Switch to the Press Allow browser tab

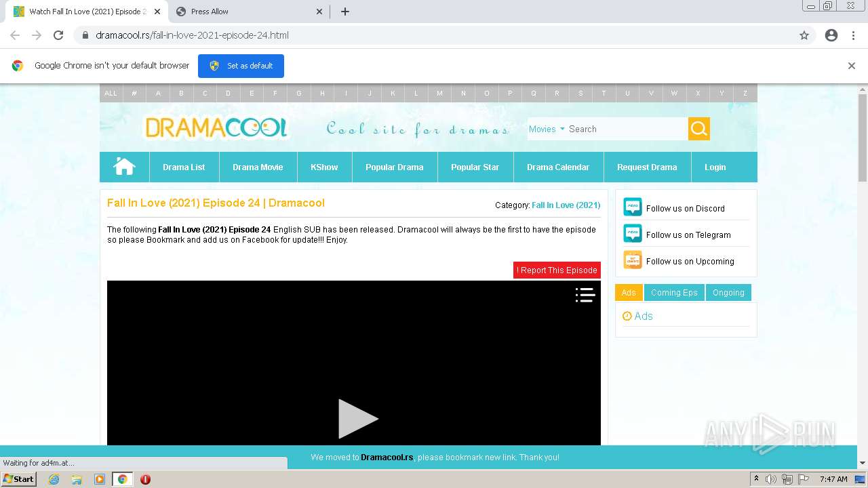point(250,12)
